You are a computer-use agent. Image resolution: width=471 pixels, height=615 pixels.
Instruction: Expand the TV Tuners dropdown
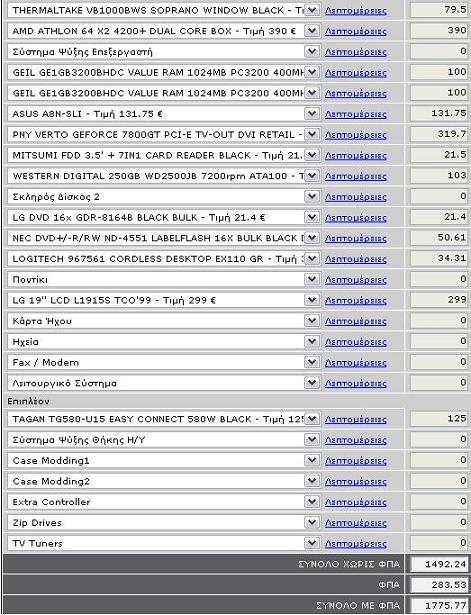(x=312, y=543)
